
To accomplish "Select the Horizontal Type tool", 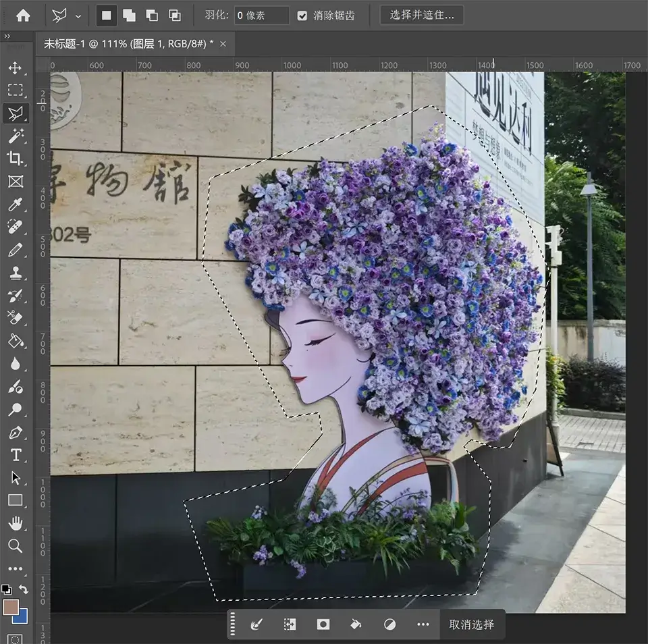I will [16, 456].
